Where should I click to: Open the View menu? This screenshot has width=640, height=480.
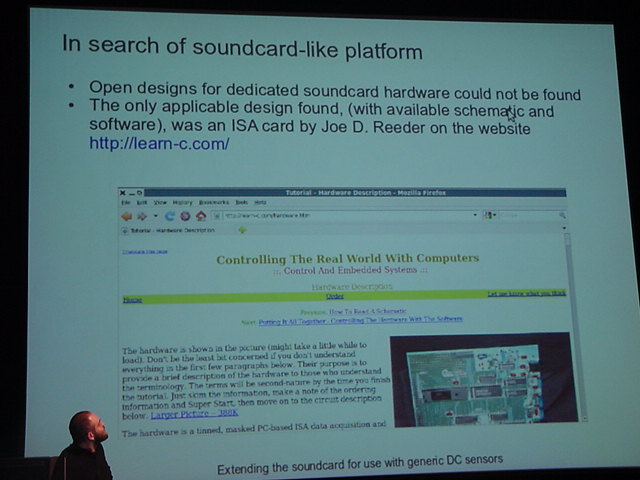[x=160, y=202]
